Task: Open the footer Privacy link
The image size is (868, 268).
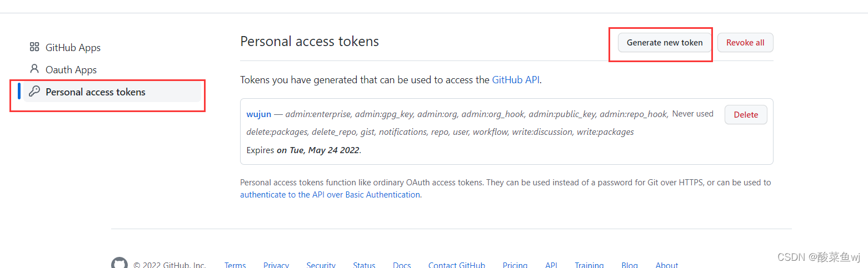Action: (276, 265)
